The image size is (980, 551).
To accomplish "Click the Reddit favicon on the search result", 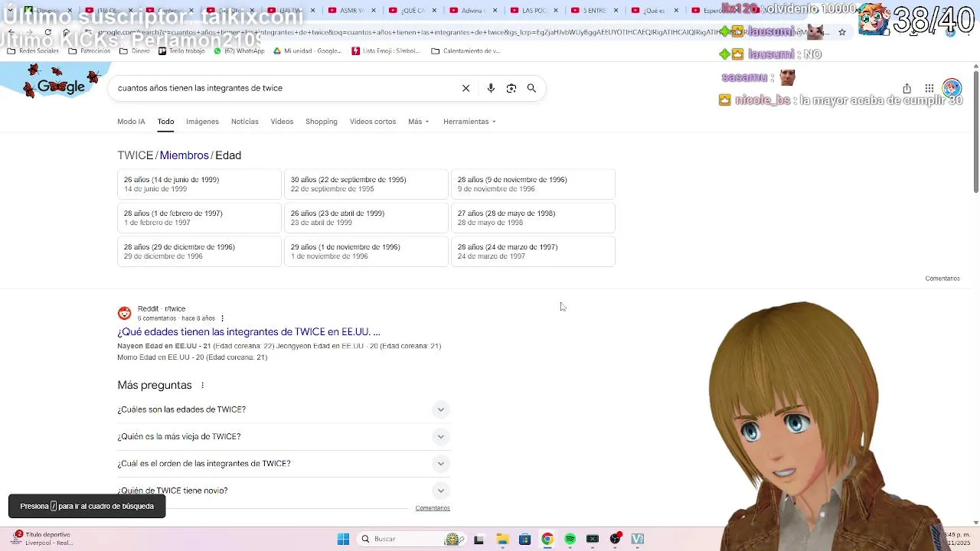I will coord(124,313).
